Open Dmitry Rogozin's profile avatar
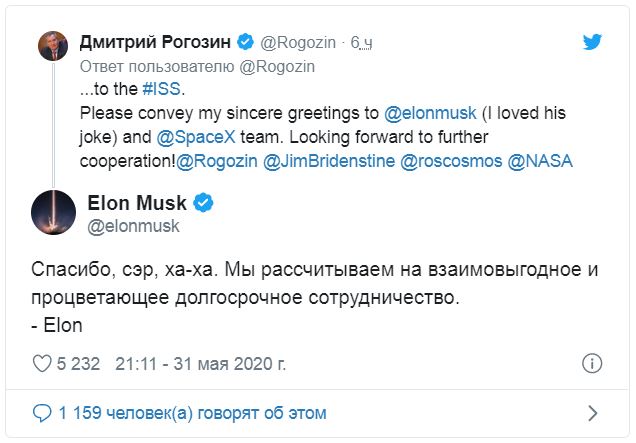This screenshot has width=636, height=443. tap(53, 46)
